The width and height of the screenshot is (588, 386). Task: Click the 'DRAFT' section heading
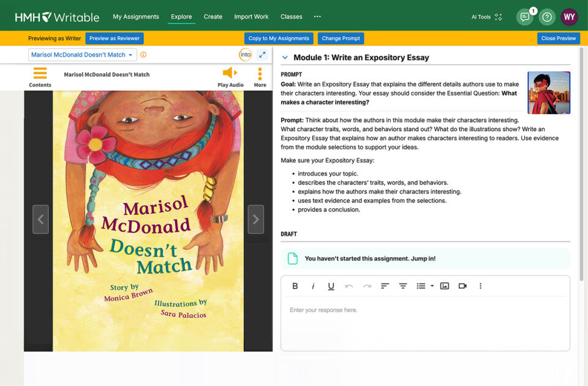point(288,234)
